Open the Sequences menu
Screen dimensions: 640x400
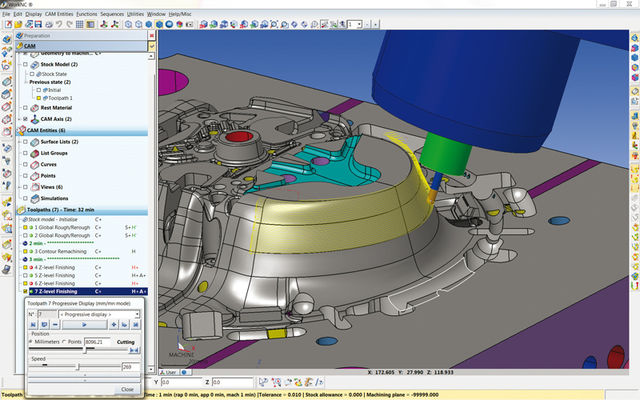(114, 14)
